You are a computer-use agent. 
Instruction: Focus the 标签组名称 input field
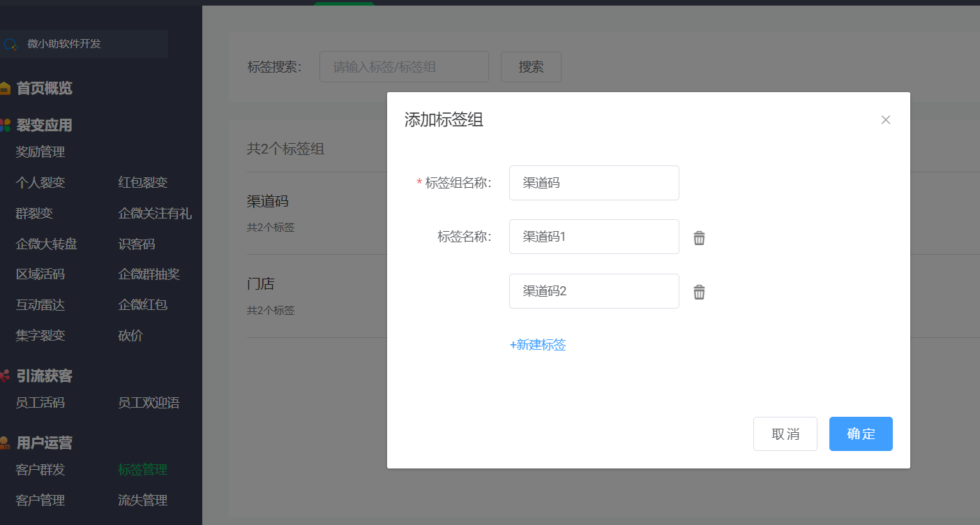594,183
